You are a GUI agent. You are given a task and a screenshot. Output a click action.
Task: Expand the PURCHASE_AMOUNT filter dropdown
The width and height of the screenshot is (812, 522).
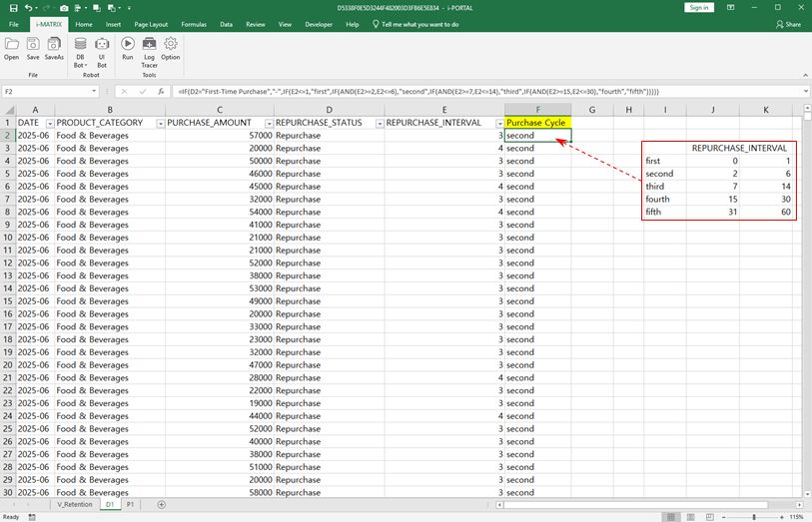coord(267,123)
